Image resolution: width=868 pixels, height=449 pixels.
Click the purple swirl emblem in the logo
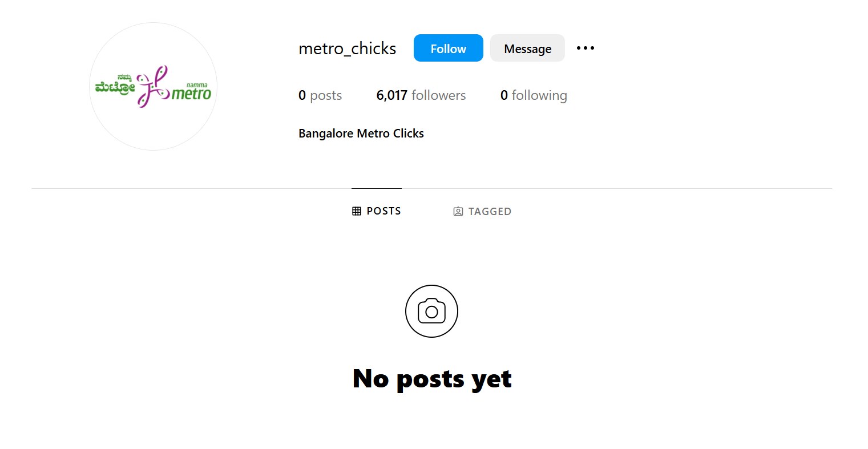(x=153, y=86)
